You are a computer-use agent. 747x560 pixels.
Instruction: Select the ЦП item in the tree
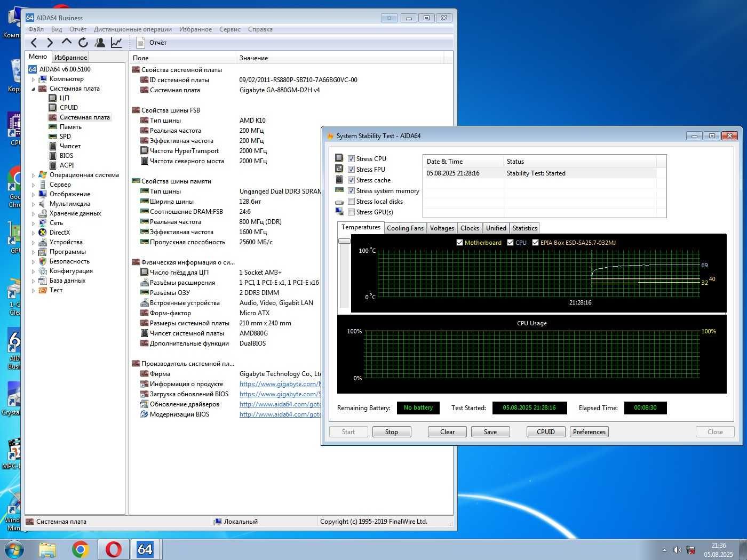64,98
